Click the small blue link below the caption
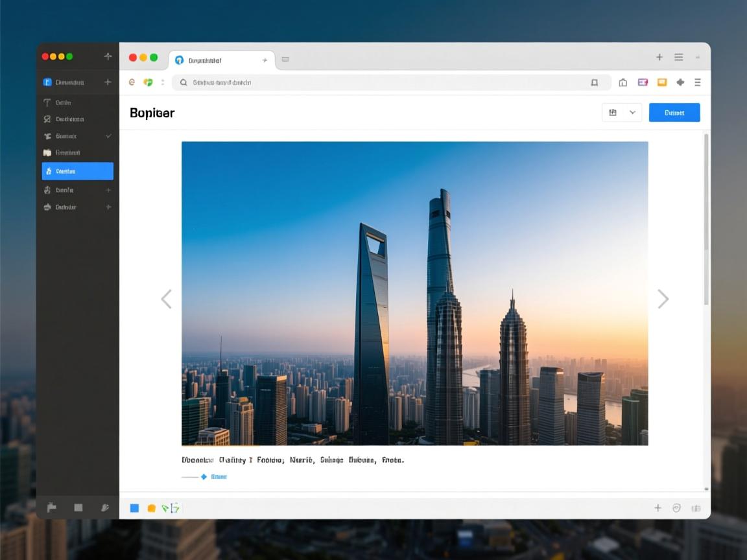 tap(218, 476)
